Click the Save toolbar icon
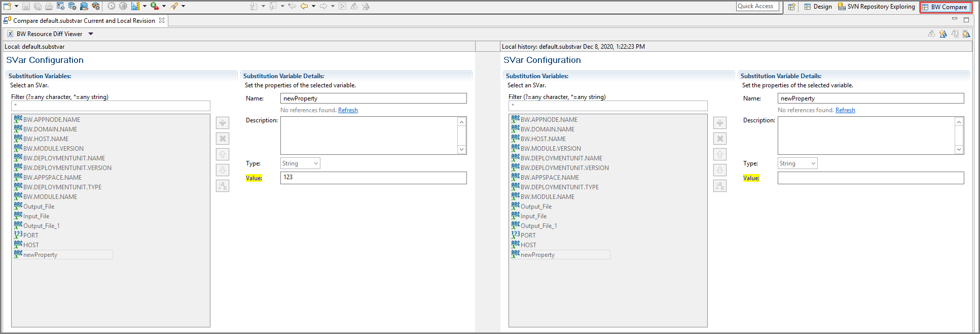The width and height of the screenshot is (980, 334). click(26, 6)
